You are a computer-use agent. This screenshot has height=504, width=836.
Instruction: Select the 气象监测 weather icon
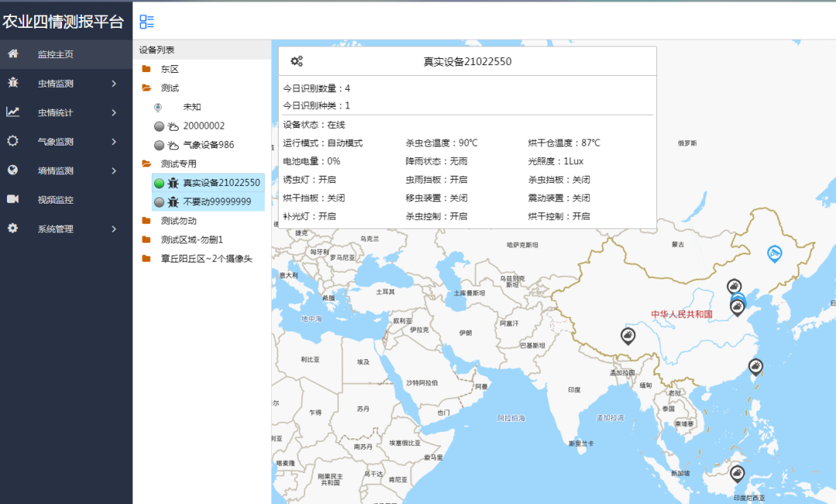point(12,141)
